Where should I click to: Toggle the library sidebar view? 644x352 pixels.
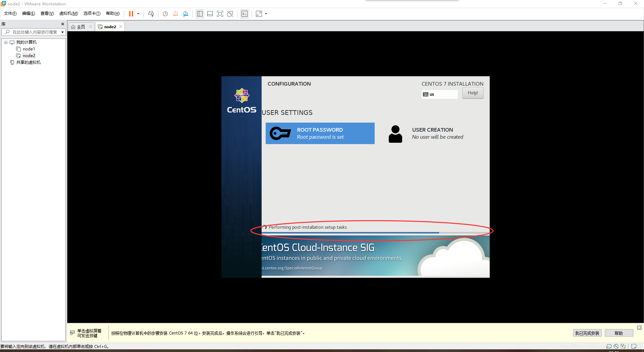[200, 14]
